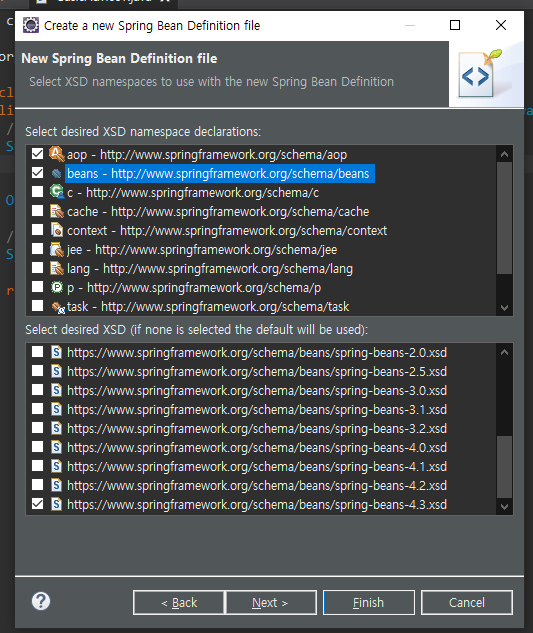Close the wizard dialog with X
533x633 pixels.
pos(501,25)
